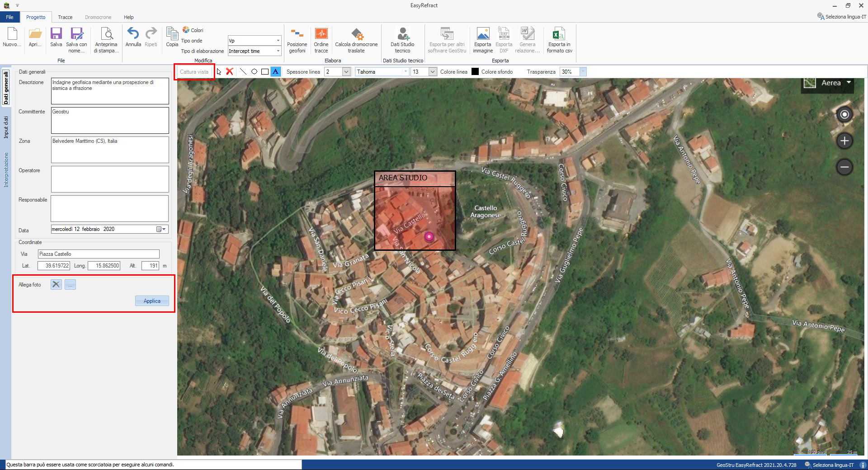Viewport: 868px width, 470px height.
Task: Click the Applica button
Action: pyautogui.click(x=152, y=301)
